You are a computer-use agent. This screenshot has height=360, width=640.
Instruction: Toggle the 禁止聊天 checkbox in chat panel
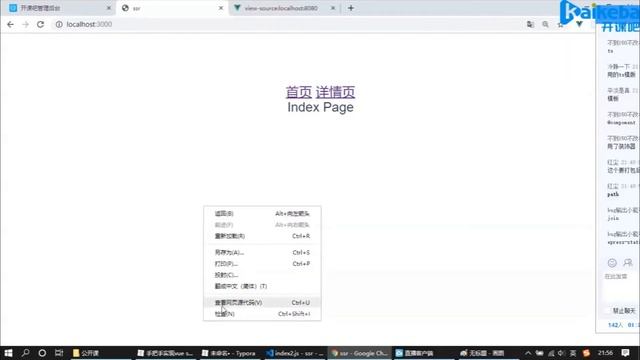point(608,311)
